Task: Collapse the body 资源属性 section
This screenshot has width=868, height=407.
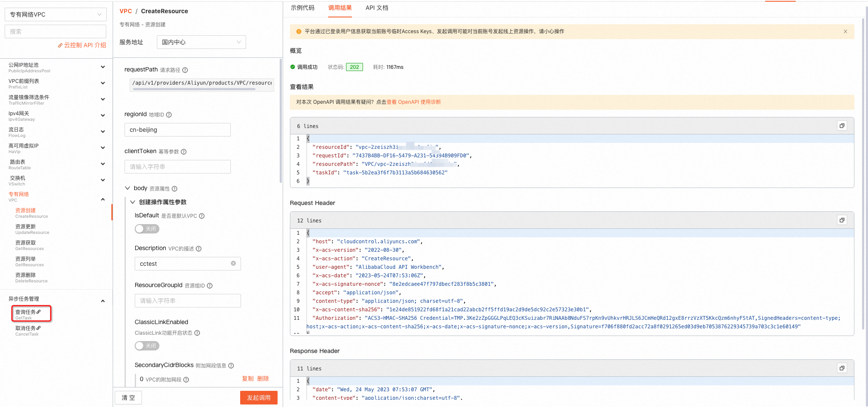Action: pos(128,188)
